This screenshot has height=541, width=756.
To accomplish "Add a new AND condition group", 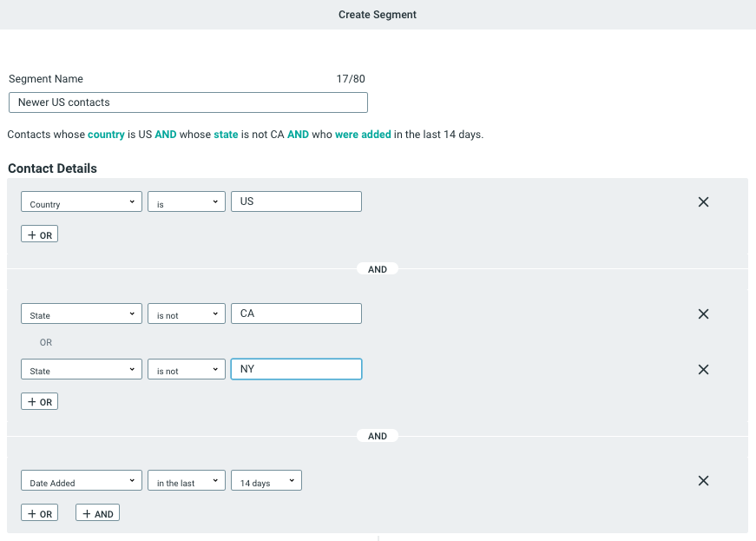I will [96, 512].
